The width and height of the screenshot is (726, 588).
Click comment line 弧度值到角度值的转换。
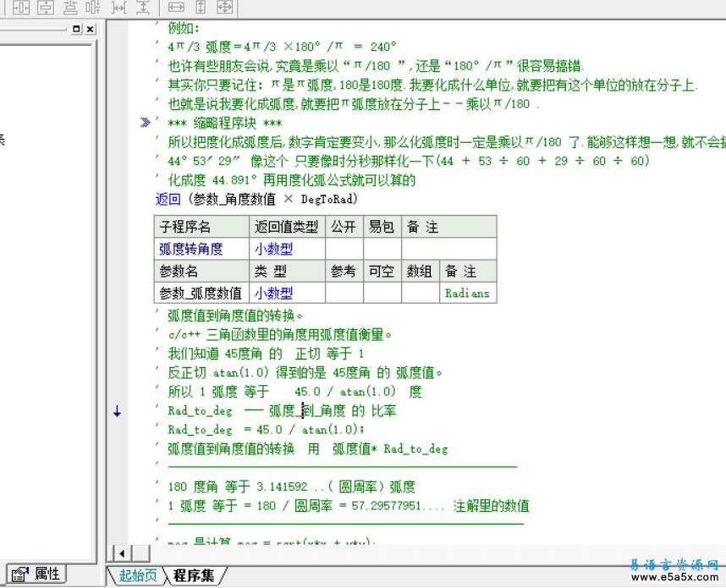235,316
